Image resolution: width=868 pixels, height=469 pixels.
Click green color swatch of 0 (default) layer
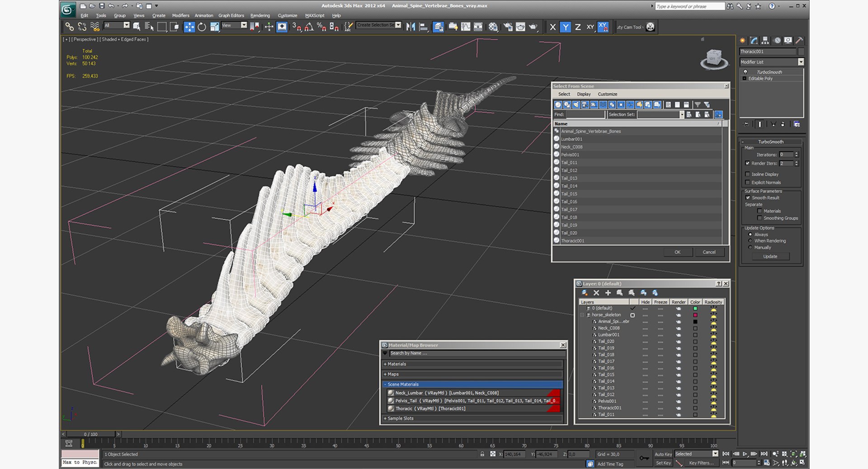click(x=695, y=309)
